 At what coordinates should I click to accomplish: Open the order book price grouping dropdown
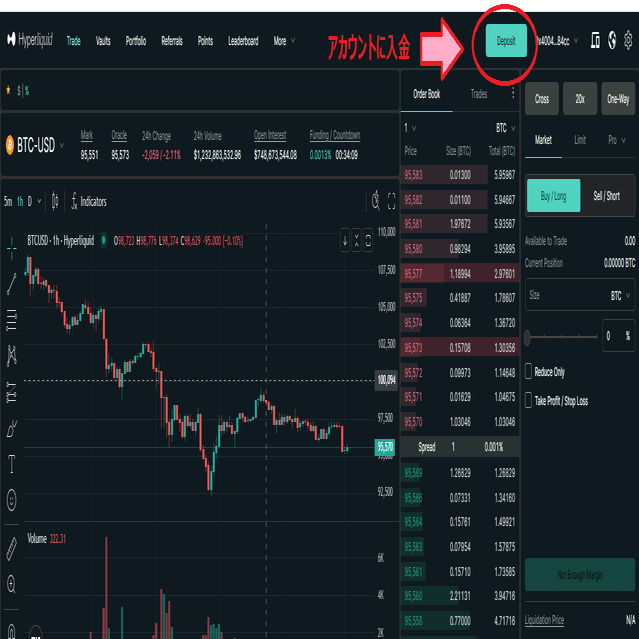click(410, 128)
